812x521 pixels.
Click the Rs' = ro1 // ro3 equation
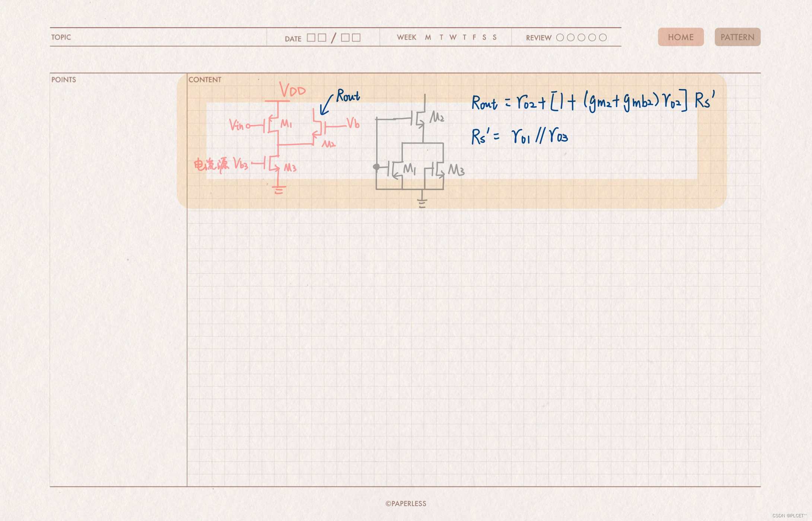coord(520,135)
